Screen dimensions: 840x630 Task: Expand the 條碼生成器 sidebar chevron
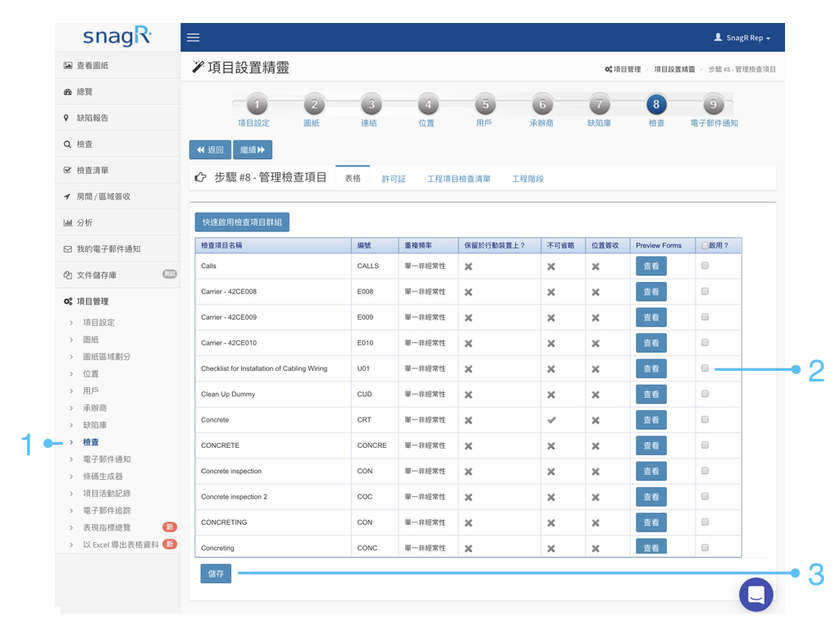click(71, 477)
